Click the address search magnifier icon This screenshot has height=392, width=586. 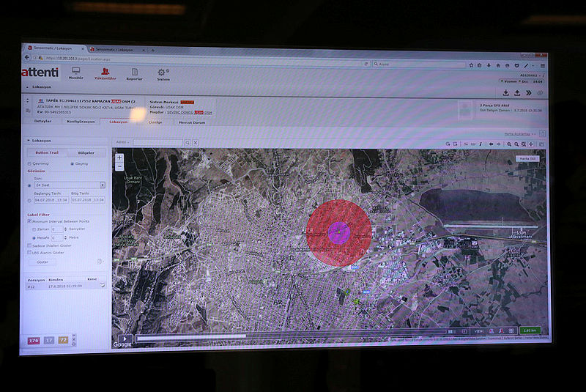188,141
